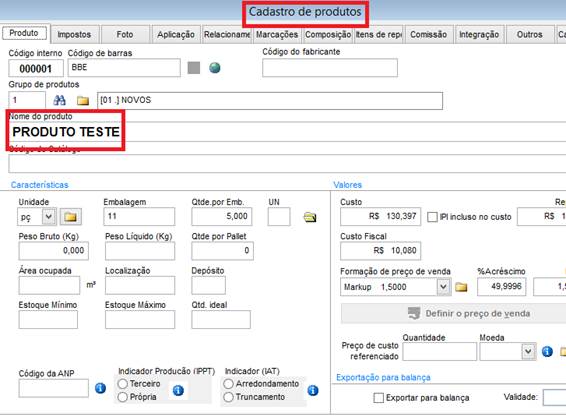Open the folder button next to Unidade
Screen dimensions: 566x417
pos(70,217)
